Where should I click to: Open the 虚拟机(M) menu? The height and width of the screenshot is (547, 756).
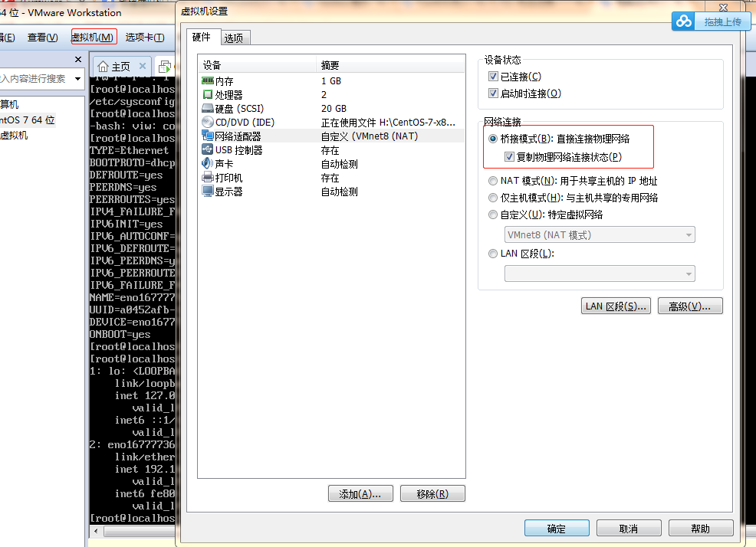pyautogui.click(x=93, y=37)
